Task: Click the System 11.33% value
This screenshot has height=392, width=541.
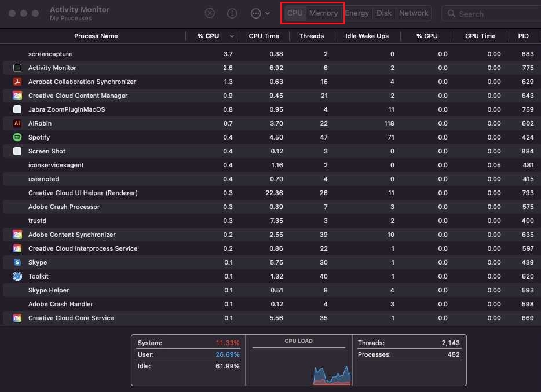Action: (228, 343)
